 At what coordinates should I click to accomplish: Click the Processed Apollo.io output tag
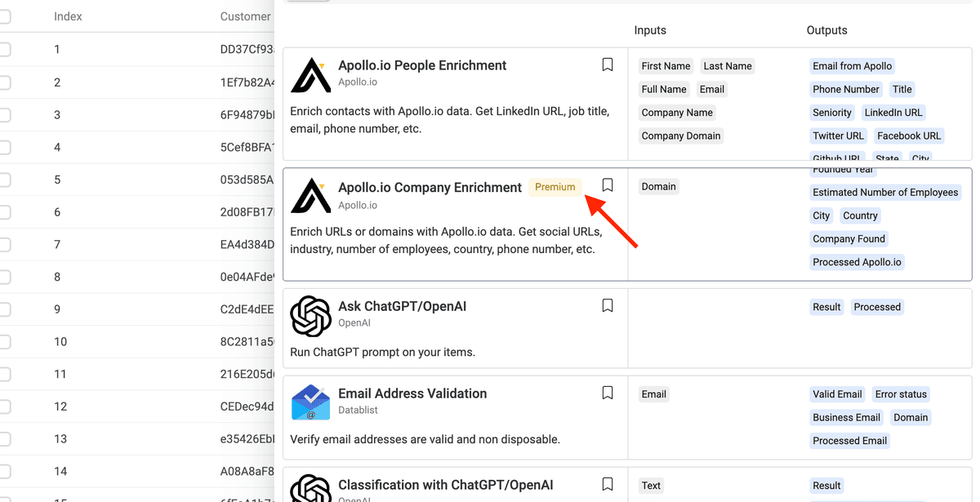[857, 262]
